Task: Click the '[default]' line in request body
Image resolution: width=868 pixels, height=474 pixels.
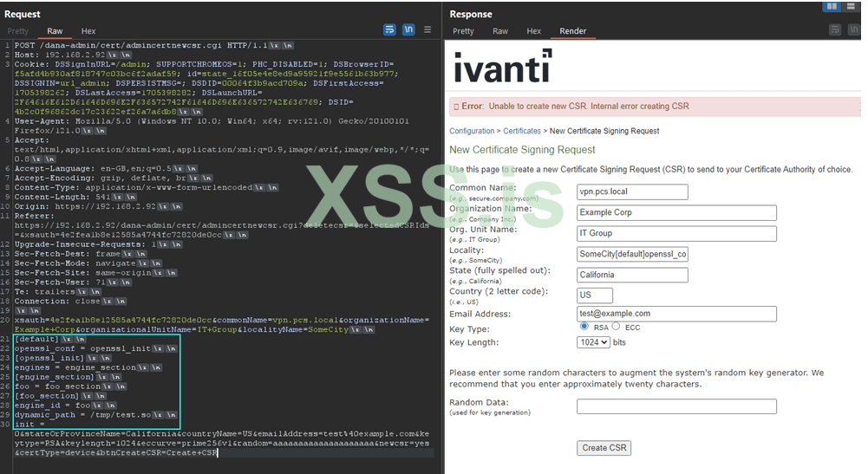Action: (x=49, y=339)
